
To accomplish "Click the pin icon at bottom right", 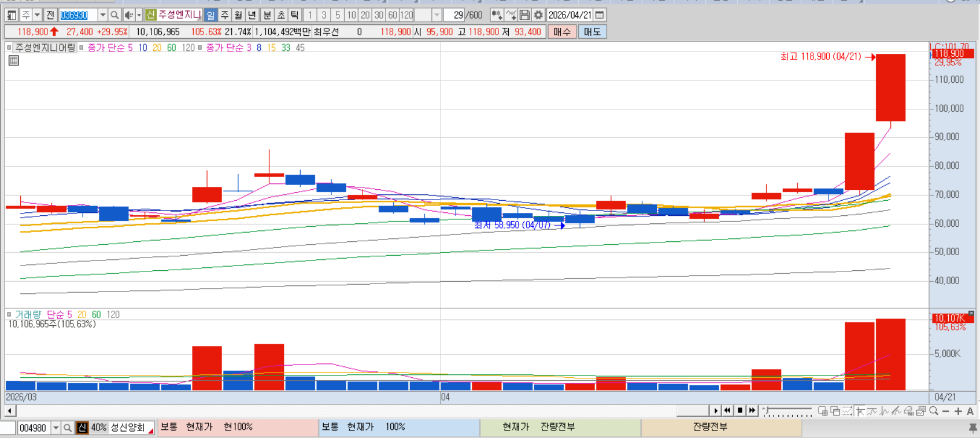I will (x=972, y=428).
